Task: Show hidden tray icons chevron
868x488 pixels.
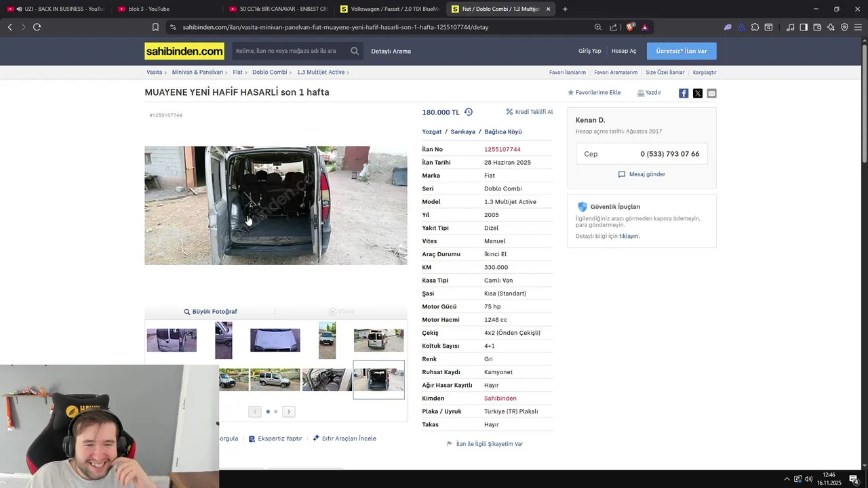Action: point(787,479)
